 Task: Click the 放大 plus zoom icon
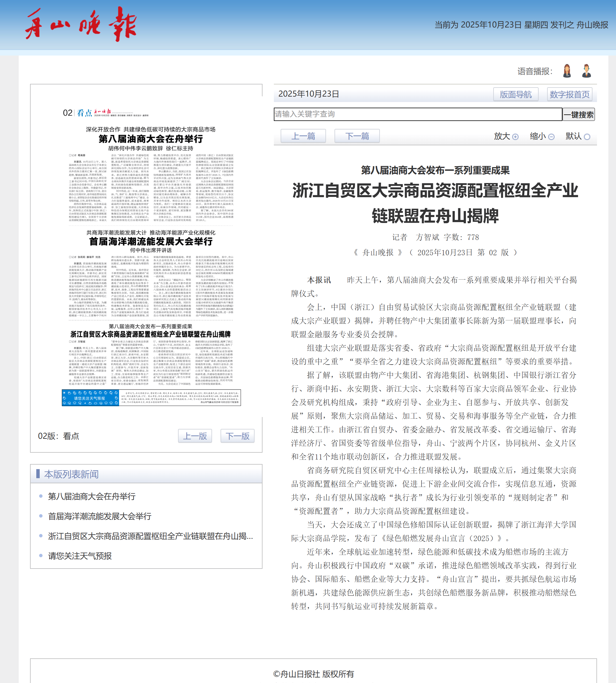515,137
